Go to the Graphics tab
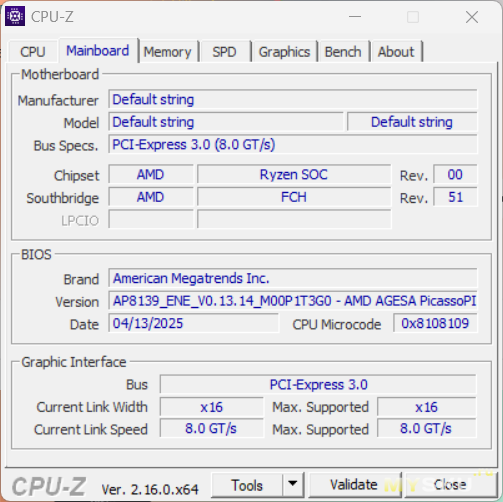This screenshot has height=502, width=503. (x=284, y=52)
